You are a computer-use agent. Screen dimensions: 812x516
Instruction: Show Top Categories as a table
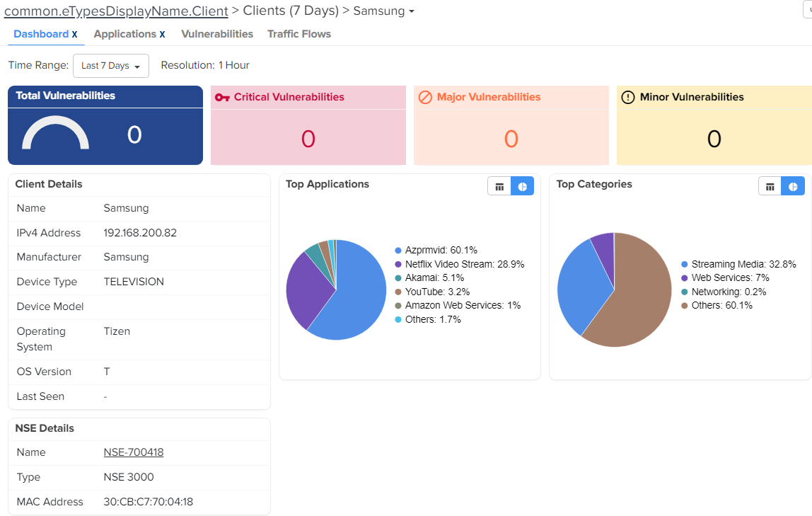770,186
